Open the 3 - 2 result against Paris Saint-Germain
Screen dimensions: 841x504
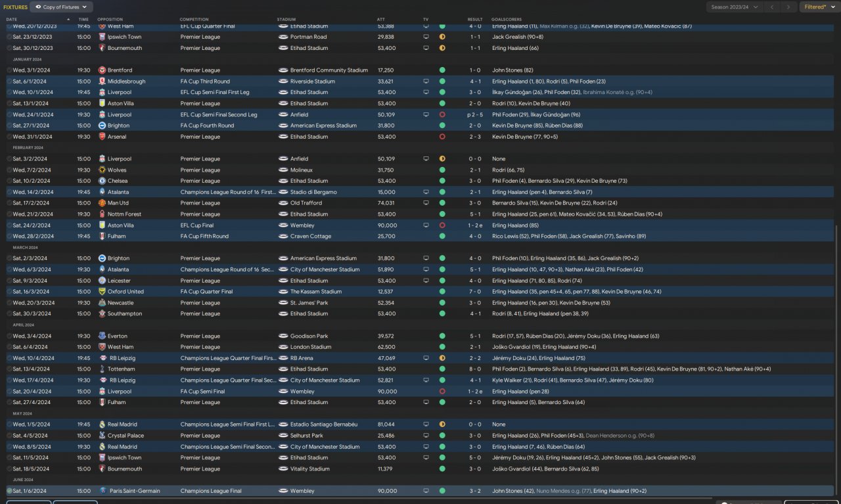(475, 491)
